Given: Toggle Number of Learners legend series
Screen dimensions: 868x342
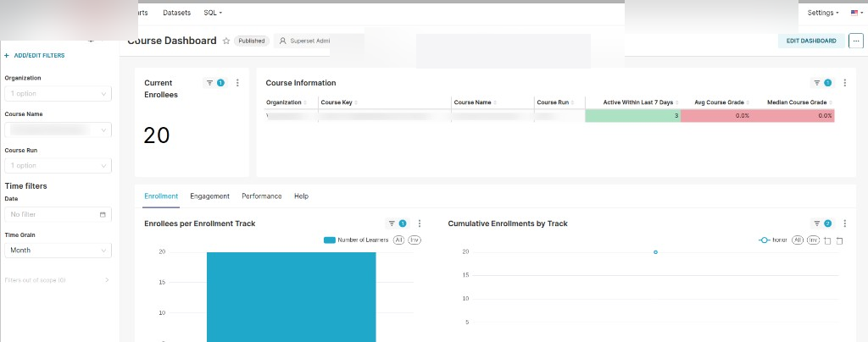Looking at the screenshot, I should pyautogui.click(x=357, y=240).
